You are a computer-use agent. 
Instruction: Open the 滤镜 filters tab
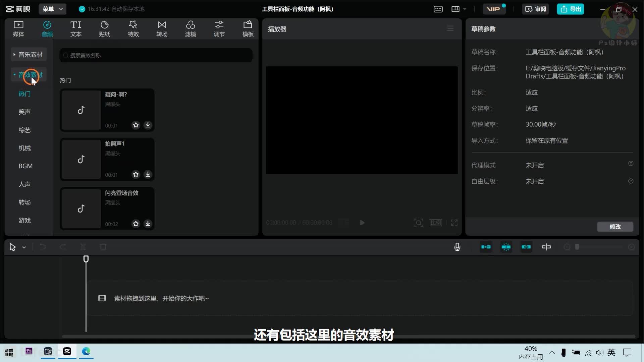click(x=191, y=28)
